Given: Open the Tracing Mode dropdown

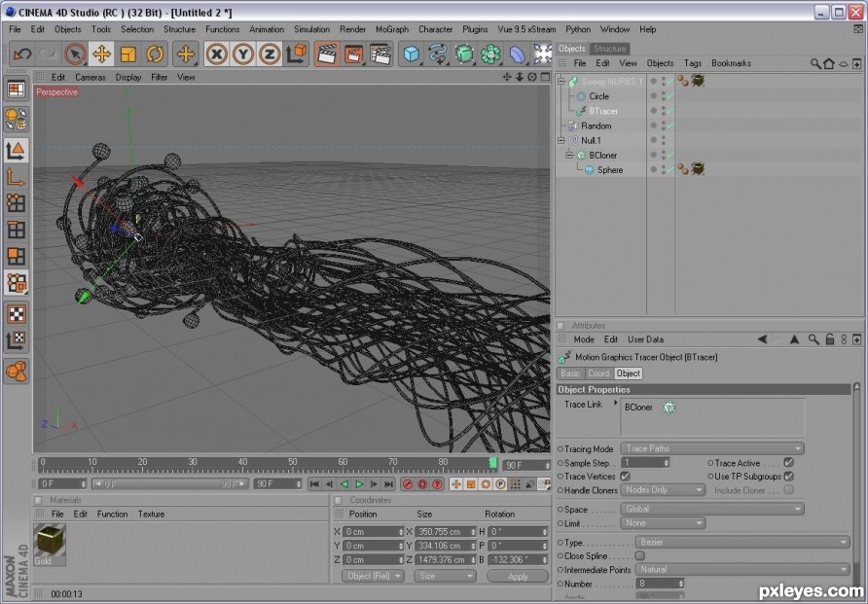Looking at the screenshot, I should pyautogui.click(x=712, y=448).
